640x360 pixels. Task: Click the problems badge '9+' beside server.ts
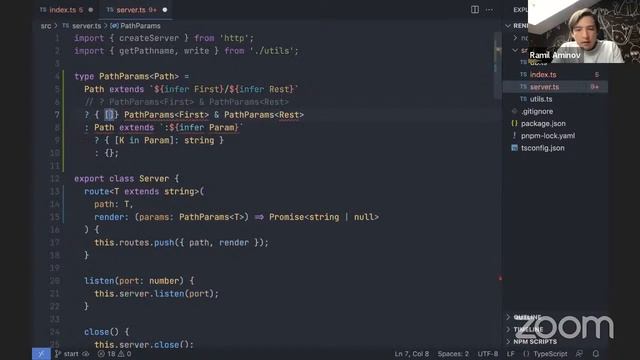point(595,87)
